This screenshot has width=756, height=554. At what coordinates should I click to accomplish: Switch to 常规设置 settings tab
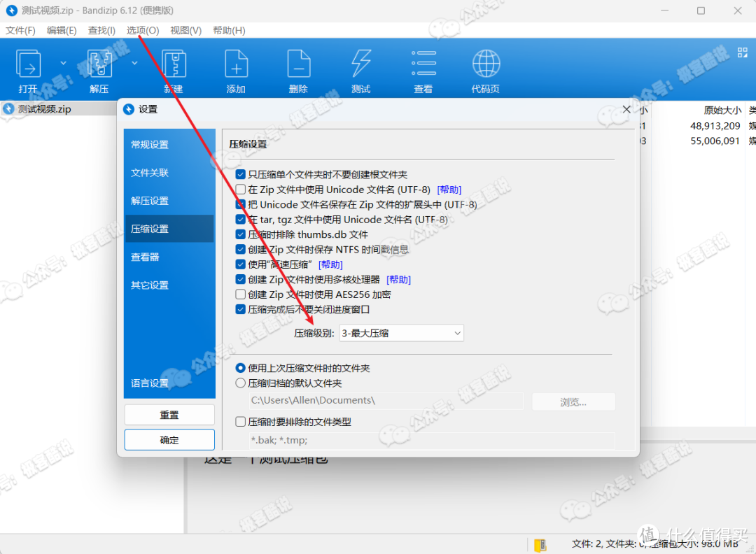tap(169, 145)
